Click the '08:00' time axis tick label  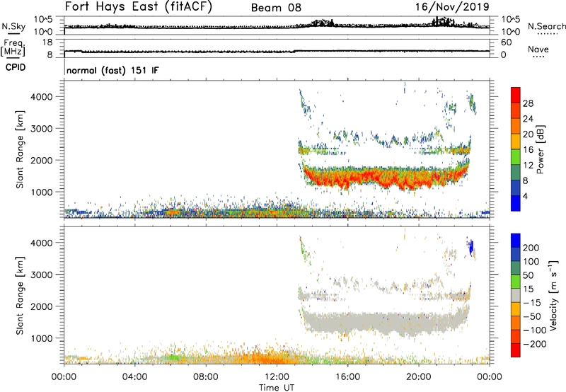[x=206, y=376]
